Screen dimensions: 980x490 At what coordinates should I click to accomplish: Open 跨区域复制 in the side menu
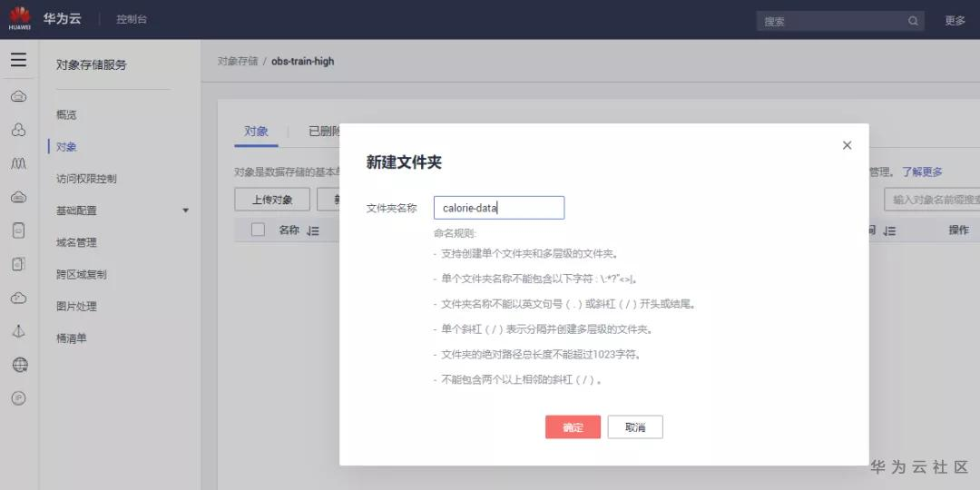coord(82,274)
